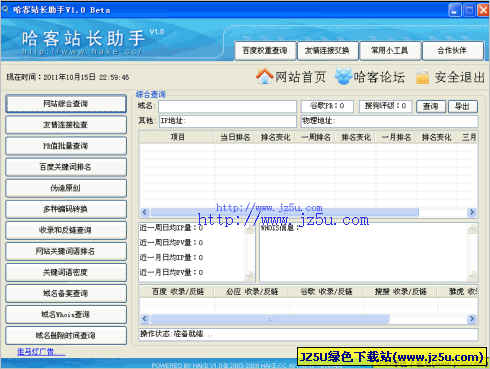Click the 搜狗评级 value box
Viewport: 490px width, 369px height.
pyautogui.click(x=385, y=106)
